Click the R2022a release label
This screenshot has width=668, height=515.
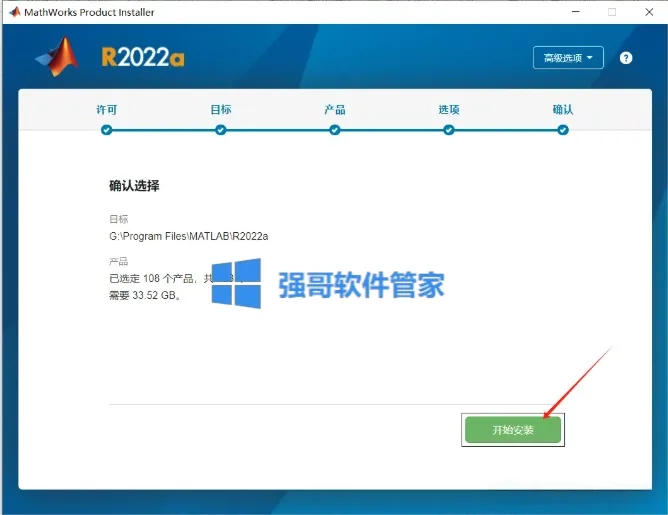point(143,57)
